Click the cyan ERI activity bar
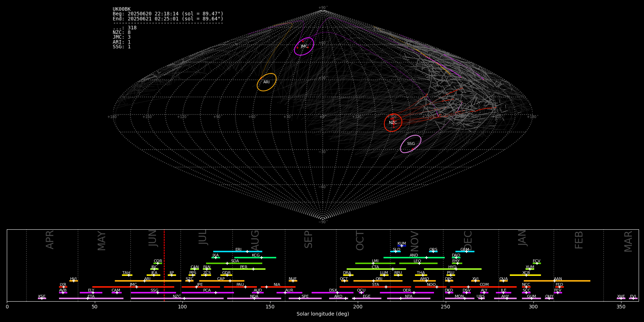The image size is (644, 322). click(x=238, y=252)
